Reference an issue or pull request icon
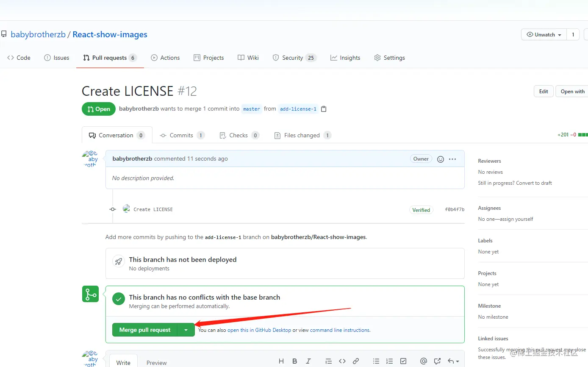Screen dimensions: 588x367 pyautogui.click(x=437, y=361)
